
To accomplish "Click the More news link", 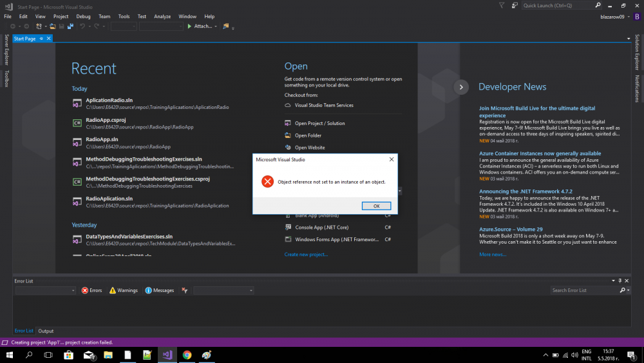I will pos(493,255).
